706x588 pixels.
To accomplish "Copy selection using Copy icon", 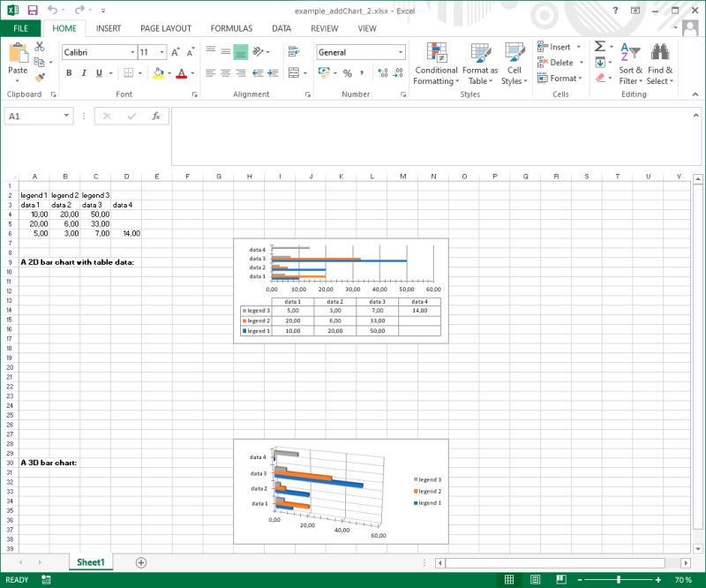I will click(39, 62).
